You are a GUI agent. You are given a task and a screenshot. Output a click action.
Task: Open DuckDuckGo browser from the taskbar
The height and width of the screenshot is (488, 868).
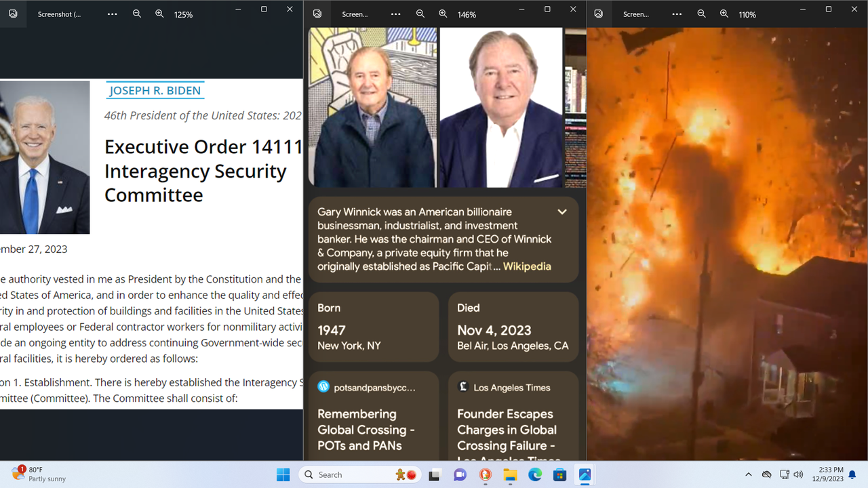[486, 475]
